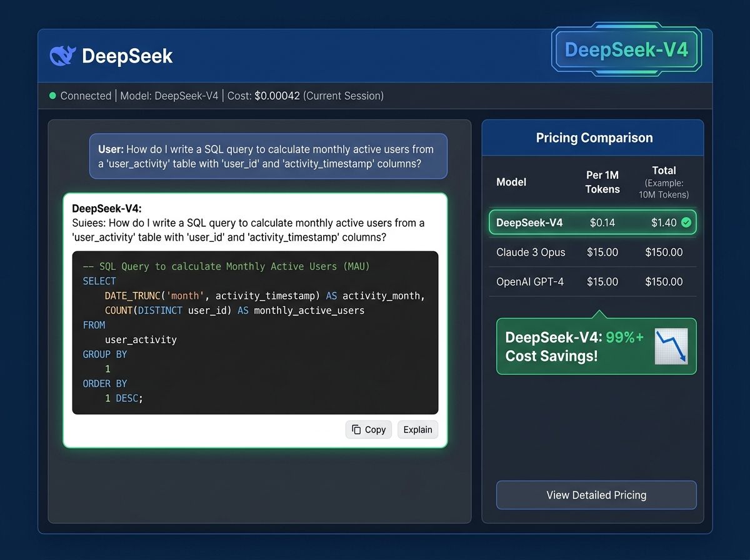Click the 'Model' column header
Screen dimensions: 750x560
(x=511, y=182)
